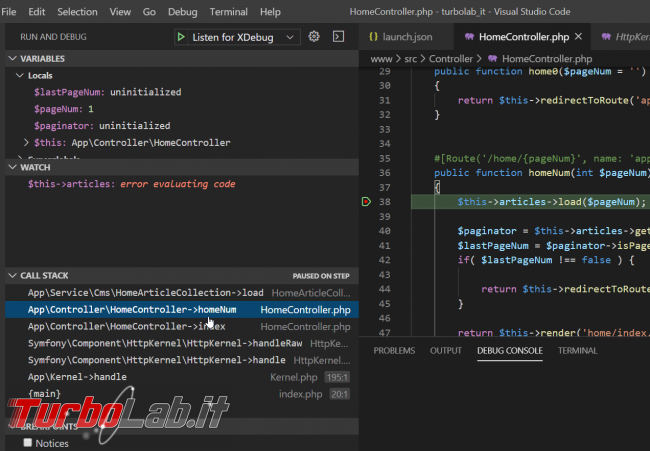Open the View menu
The image size is (650, 451).
coord(120,12)
